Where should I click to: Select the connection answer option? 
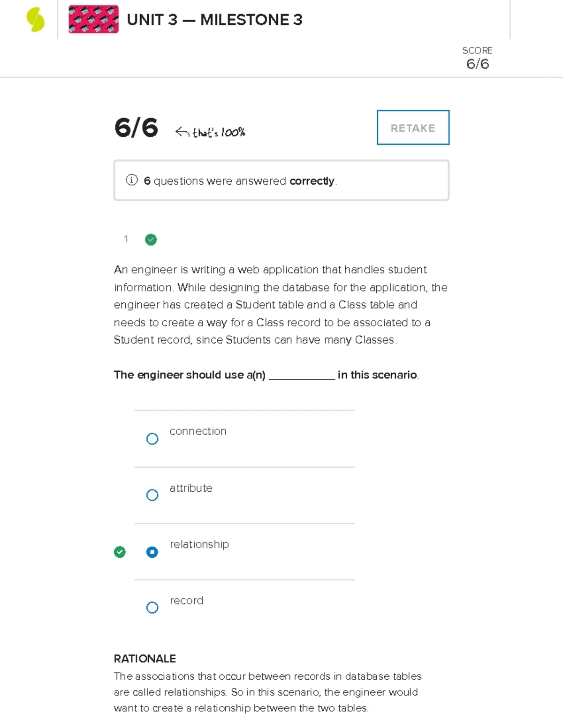(x=152, y=439)
